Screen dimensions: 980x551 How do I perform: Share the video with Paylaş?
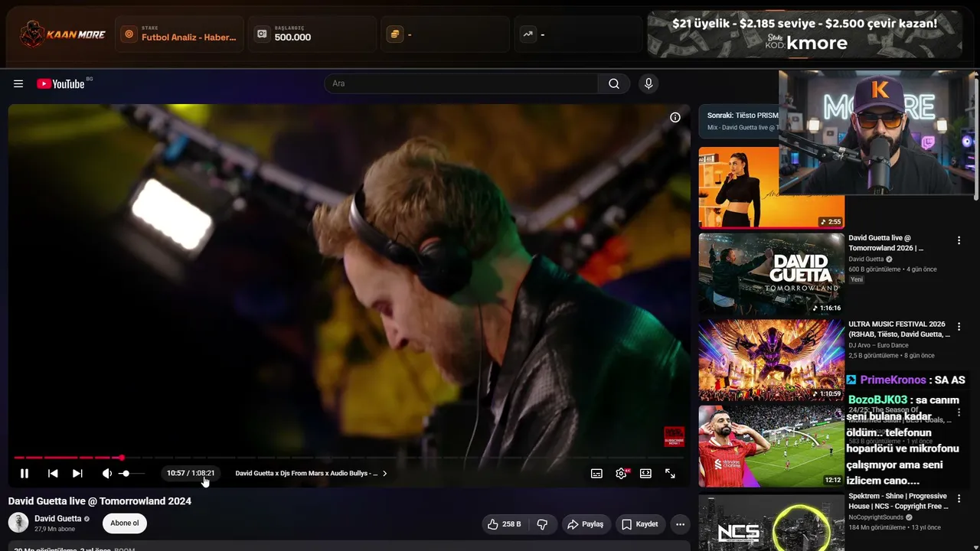coord(586,524)
